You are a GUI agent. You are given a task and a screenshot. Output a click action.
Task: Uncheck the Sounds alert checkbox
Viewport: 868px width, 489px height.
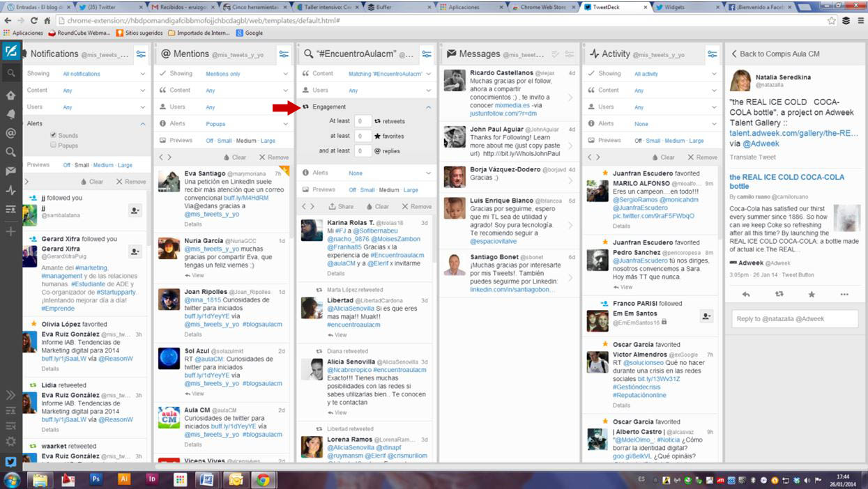tap(54, 135)
